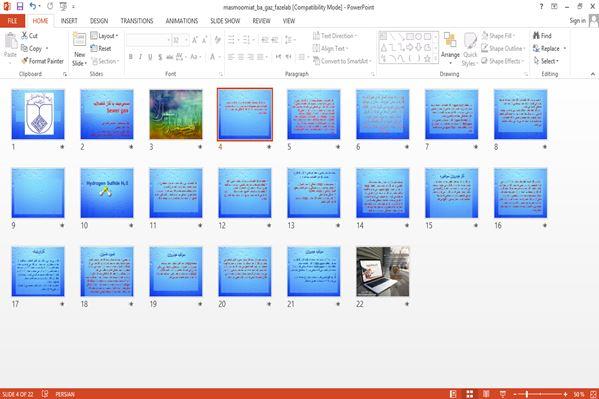Open the Arrange menu
Viewport: 599px width, 399px height.
tap(450, 49)
